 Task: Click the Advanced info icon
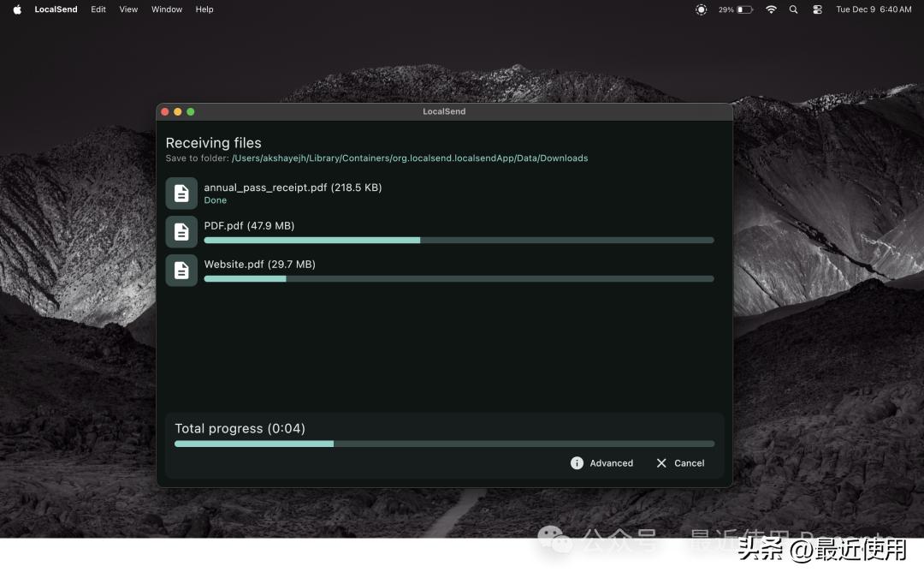(x=577, y=463)
